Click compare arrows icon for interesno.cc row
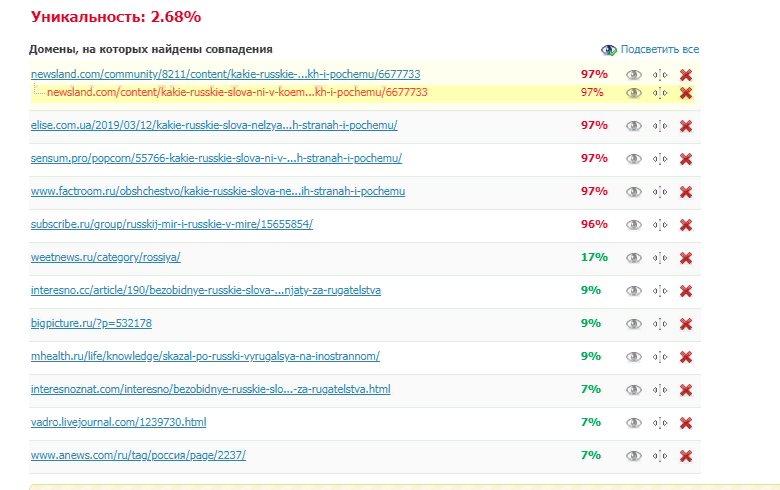 [x=660, y=291]
